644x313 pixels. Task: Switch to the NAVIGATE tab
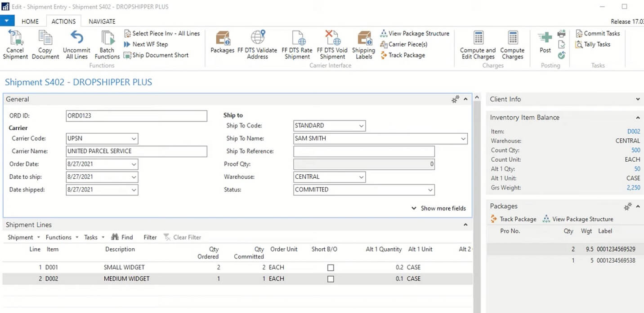click(x=102, y=21)
